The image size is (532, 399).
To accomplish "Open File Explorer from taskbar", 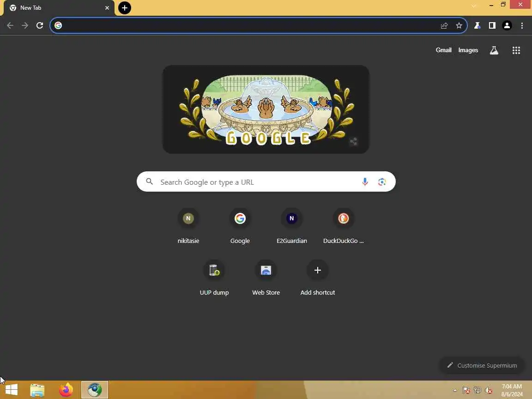I will tap(37, 390).
